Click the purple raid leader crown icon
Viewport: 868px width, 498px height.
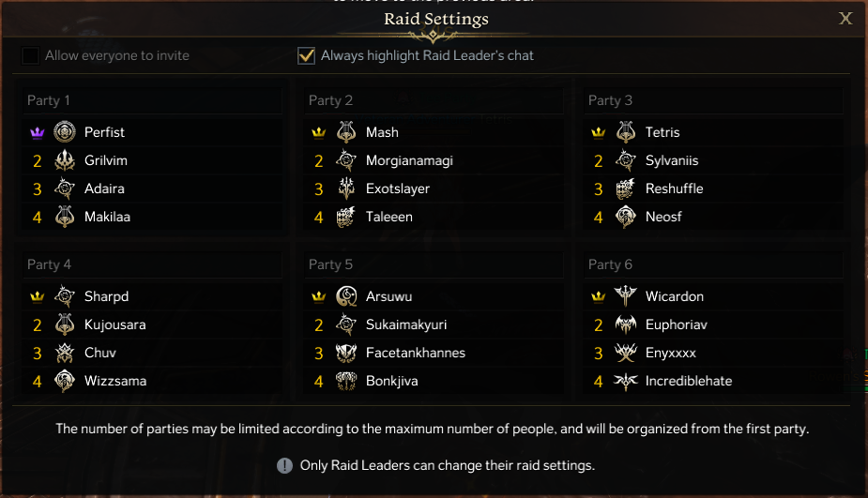click(38, 132)
